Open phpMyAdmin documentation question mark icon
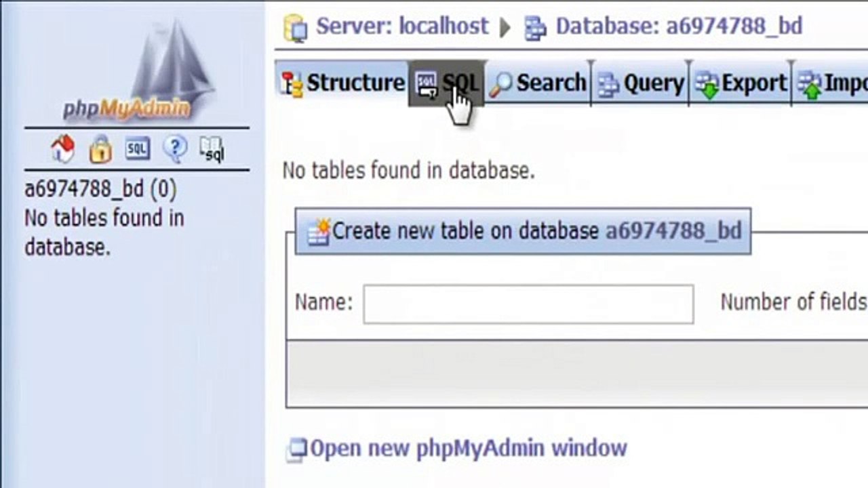Image resolution: width=868 pixels, height=488 pixels. click(175, 148)
